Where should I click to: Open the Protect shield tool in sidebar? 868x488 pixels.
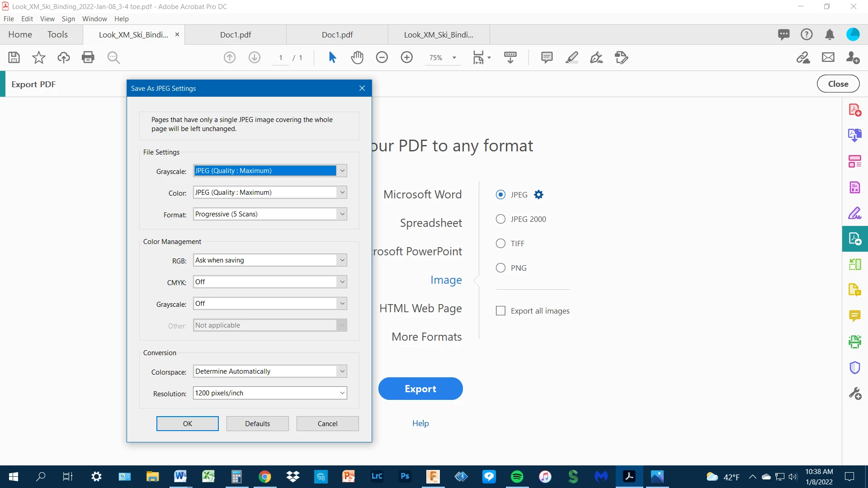[x=854, y=367]
